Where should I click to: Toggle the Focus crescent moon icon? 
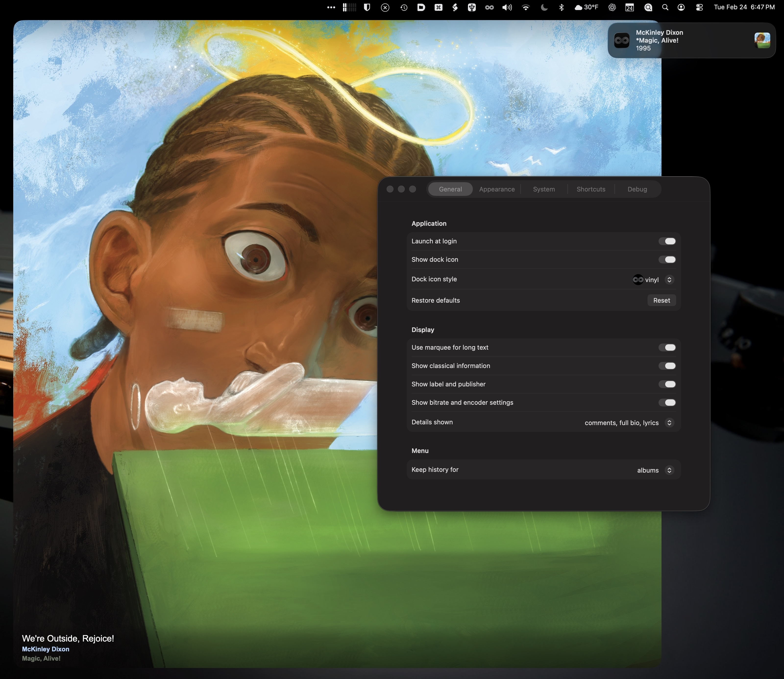tap(544, 8)
